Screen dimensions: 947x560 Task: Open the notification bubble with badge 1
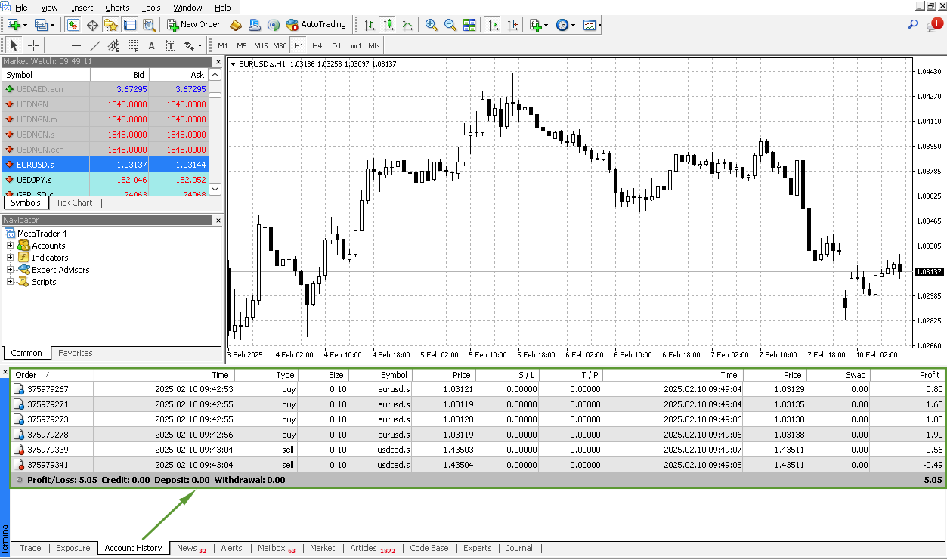click(x=934, y=25)
